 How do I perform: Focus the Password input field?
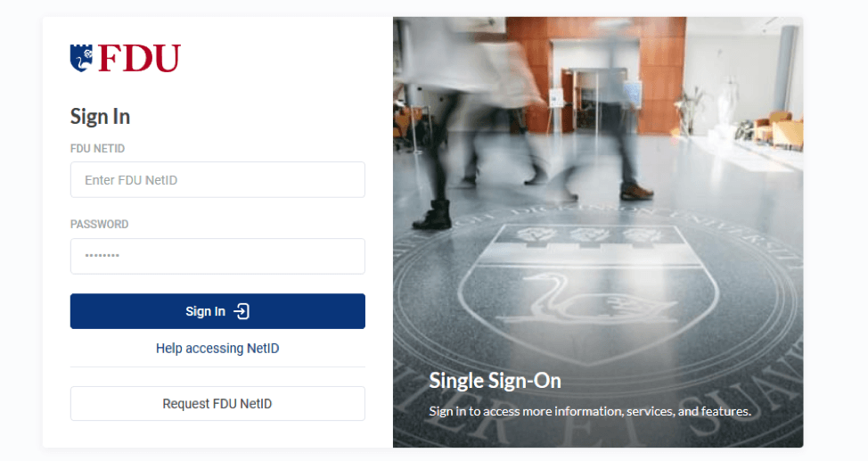pyautogui.click(x=217, y=256)
